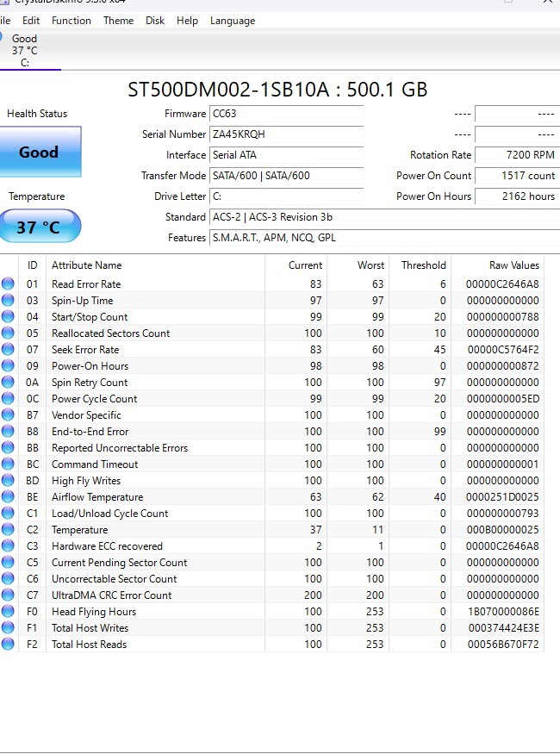Select the Reallocated Sectors Count attribute name
The height and width of the screenshot is (754, 560).
coord(110,333)
